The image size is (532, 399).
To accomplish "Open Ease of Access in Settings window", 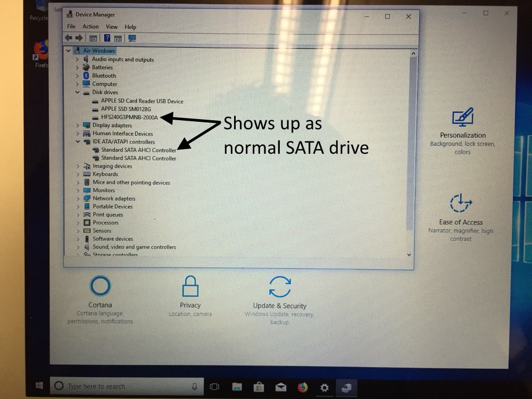I will tap(461, 218).
